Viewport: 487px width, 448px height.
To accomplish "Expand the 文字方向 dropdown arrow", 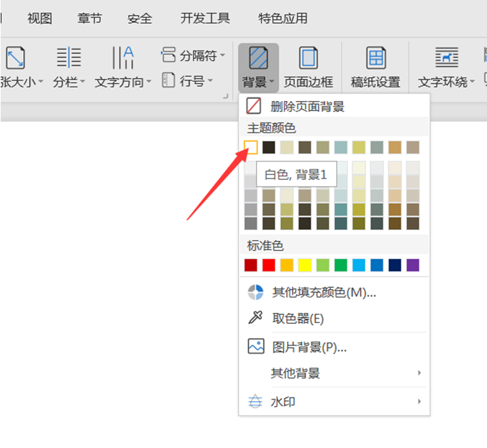I will 149,81.
